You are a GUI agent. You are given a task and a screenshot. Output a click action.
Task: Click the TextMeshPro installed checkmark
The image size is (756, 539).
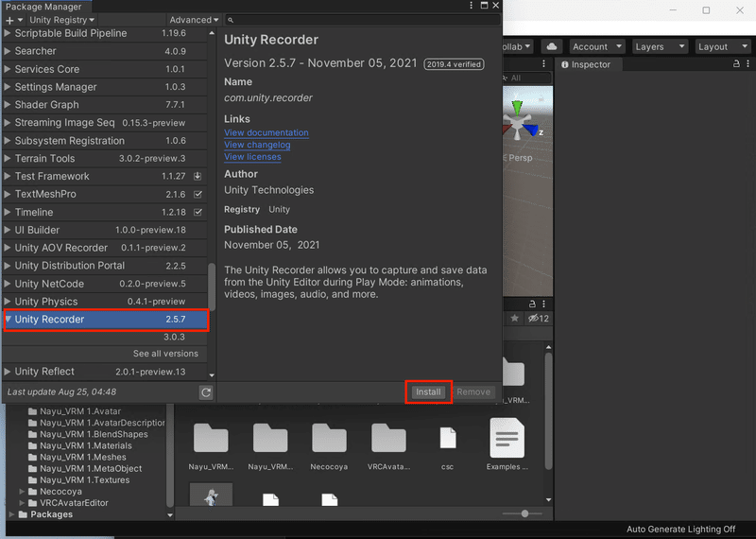198,194
